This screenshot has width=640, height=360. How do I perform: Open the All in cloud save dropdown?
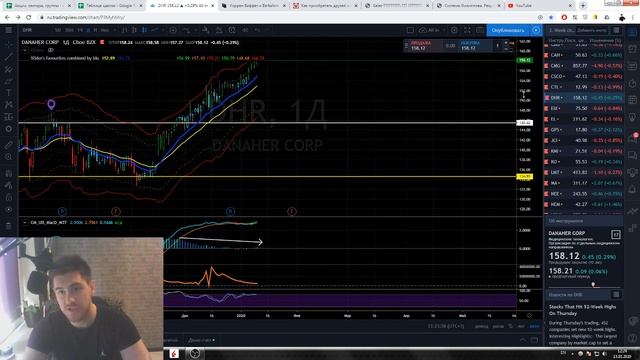coord(432,30)
